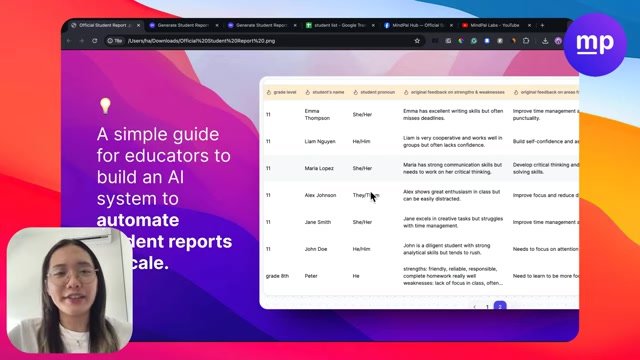
Task: Select the Emma Thompson table row
Action: click(421, 115)
